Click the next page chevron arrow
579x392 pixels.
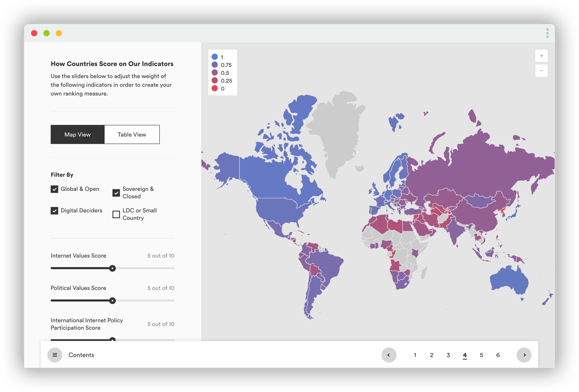click(524, 355)
